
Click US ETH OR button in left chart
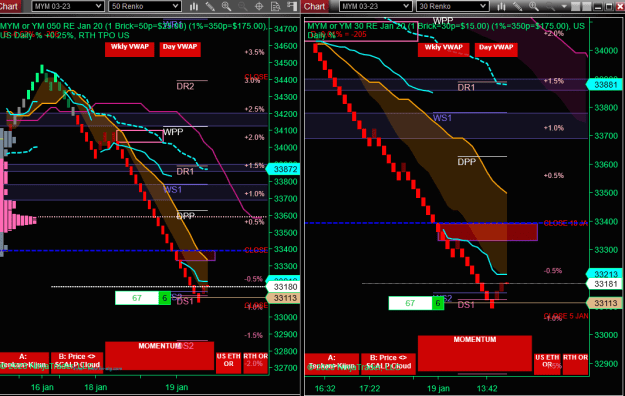[228, 363]
